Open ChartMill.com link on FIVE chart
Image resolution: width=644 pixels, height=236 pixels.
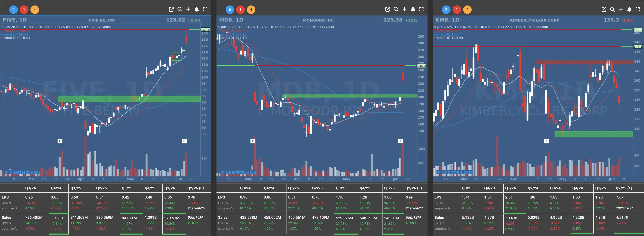[x=22, y=172]
